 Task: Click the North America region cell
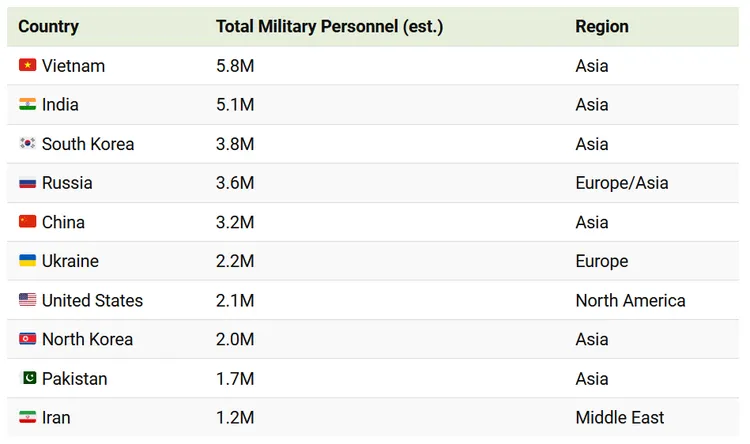[630, 300]
